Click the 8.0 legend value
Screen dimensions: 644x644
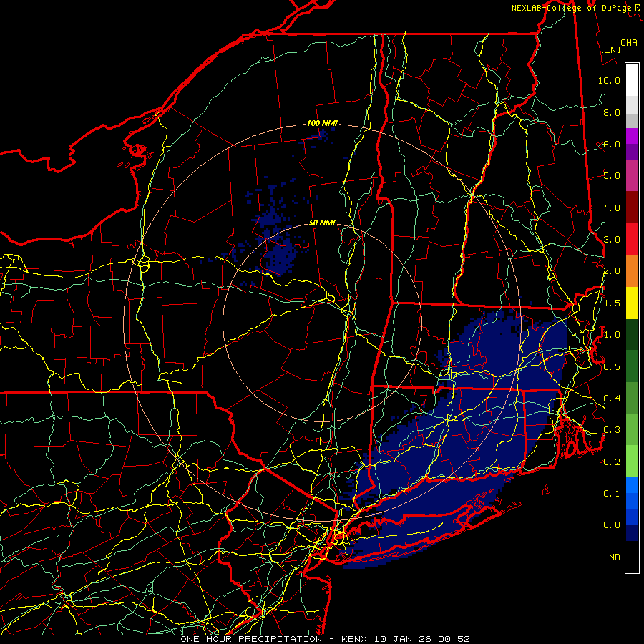(x=612, y=112)
